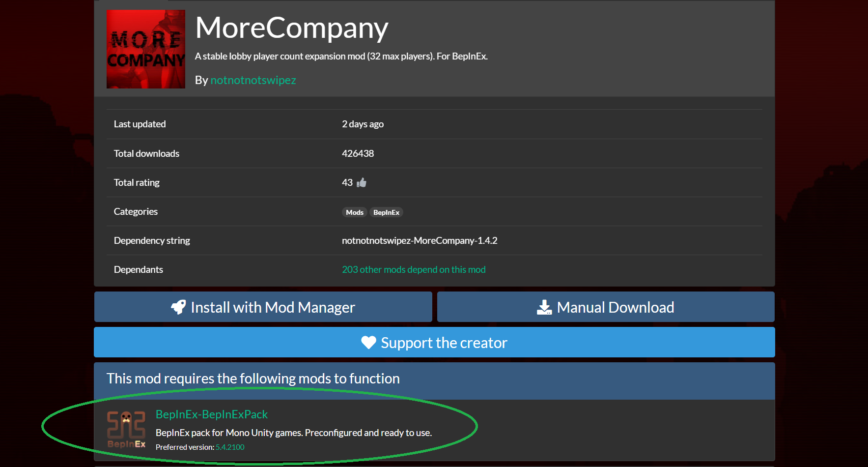Click the 'This mod requires the following mods' heading
The image size is (868, 467).
[253, 379]
